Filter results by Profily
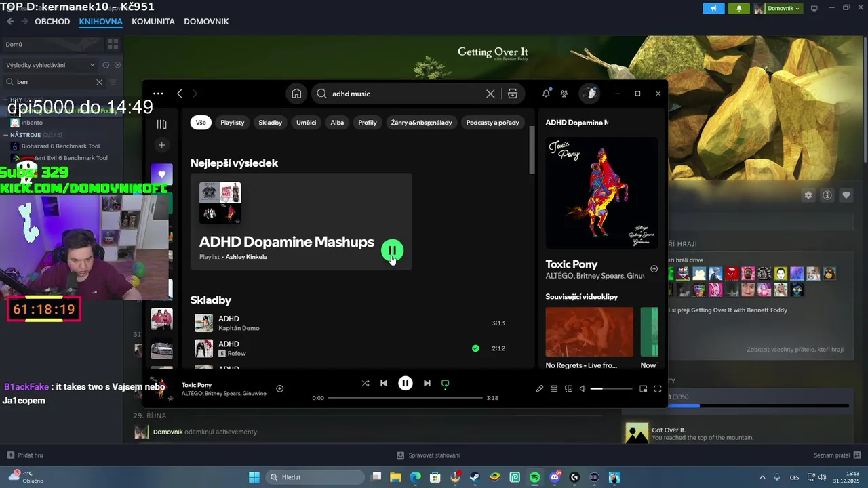The height and width of the screenshot is (488, 868). (368, 123)
